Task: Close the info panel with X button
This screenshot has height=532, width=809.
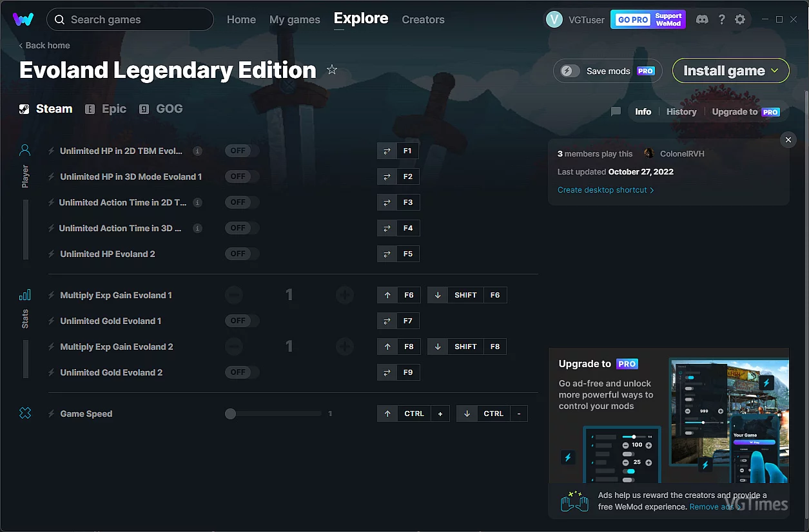Action: click(x=788, y=140)
